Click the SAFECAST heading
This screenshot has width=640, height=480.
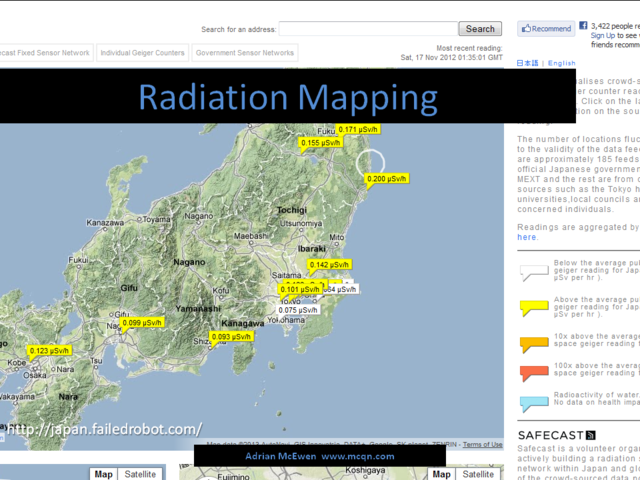(551, 436)
